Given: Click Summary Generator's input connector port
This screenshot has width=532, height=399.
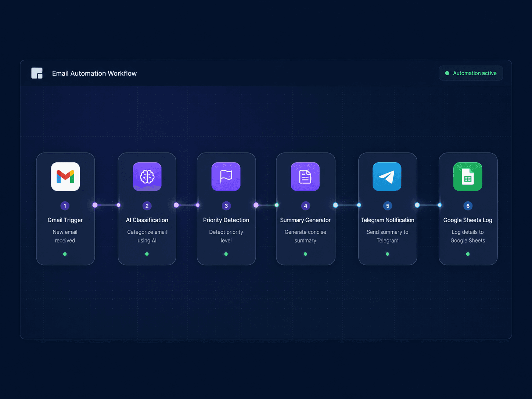Looking at the screenshot, I should [x=277, y=205].
